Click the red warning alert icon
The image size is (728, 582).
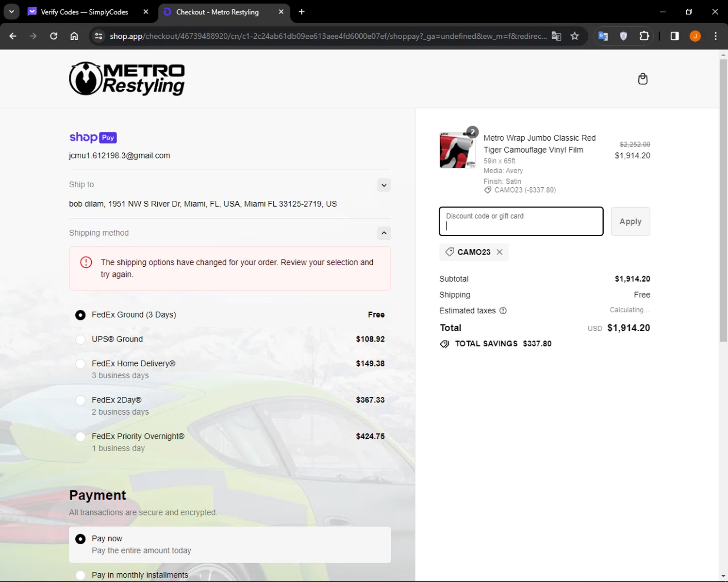86,262
